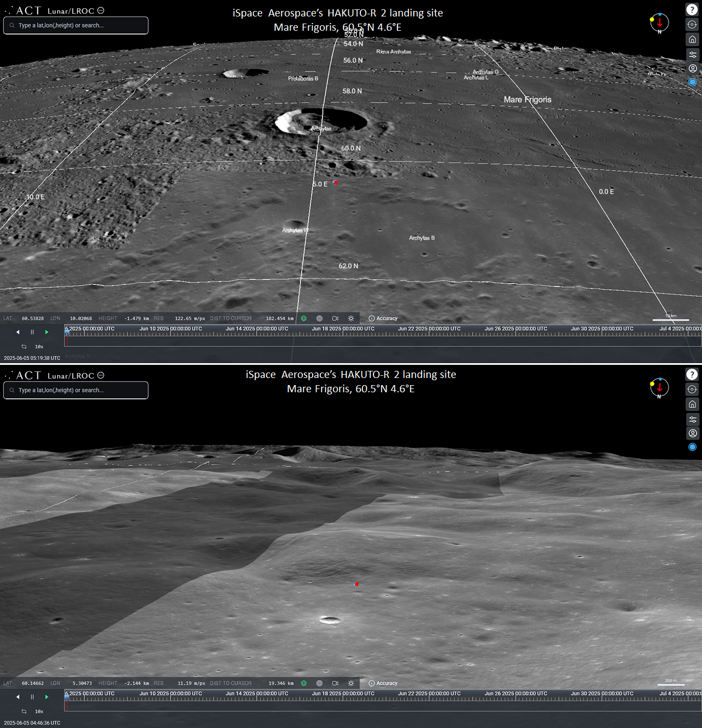Change the 10x speed in top timeline
This screenshot has width=702, height=728.
point(39,347)
